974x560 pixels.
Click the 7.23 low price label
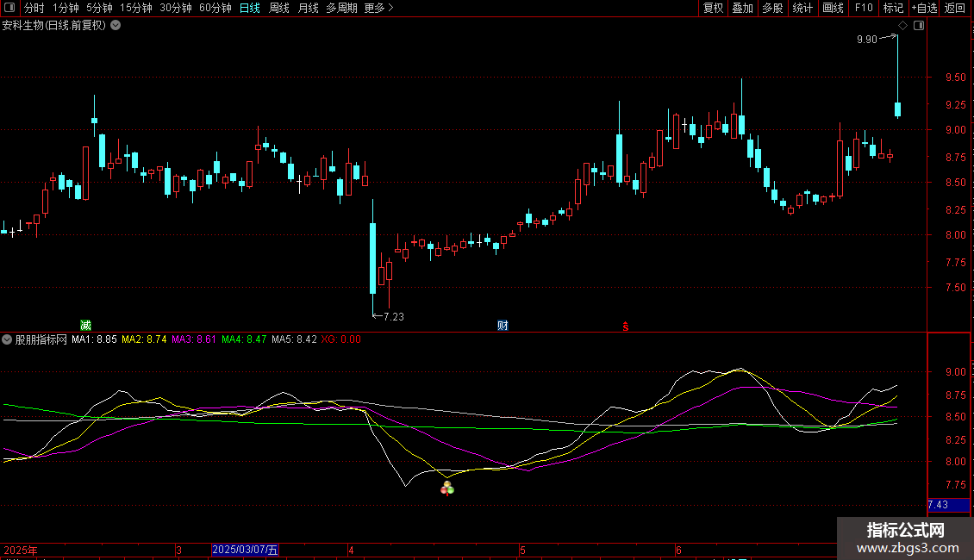(394, 317)
